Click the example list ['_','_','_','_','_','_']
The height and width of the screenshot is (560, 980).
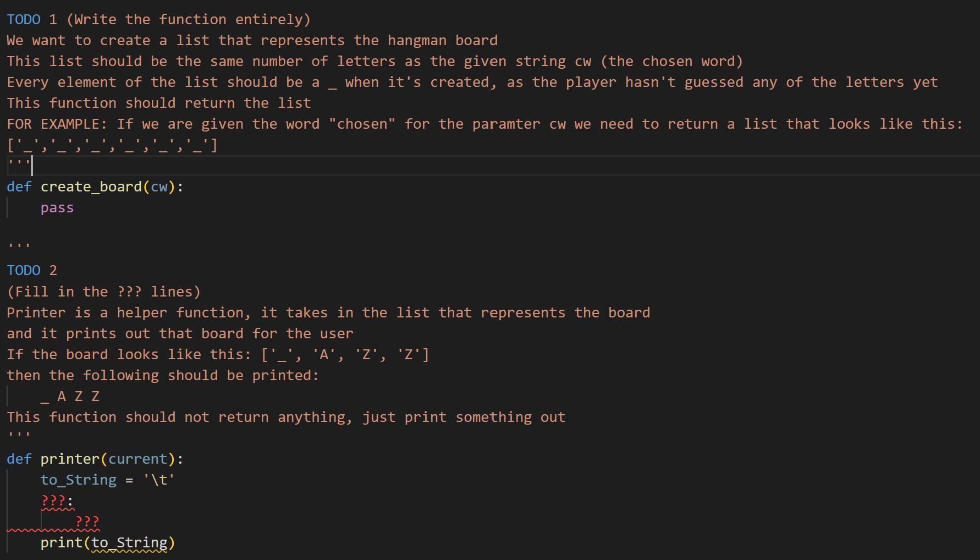[x=113, y=145]
